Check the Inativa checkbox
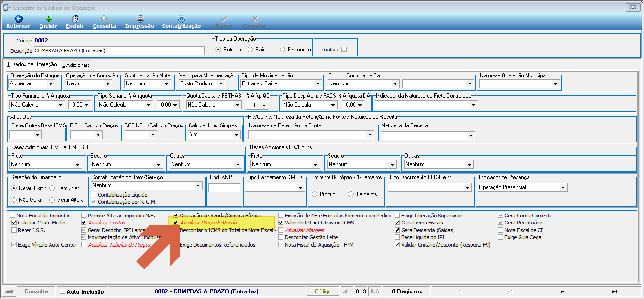The height and width of the screenshot is (299, 644). [344, 49]
